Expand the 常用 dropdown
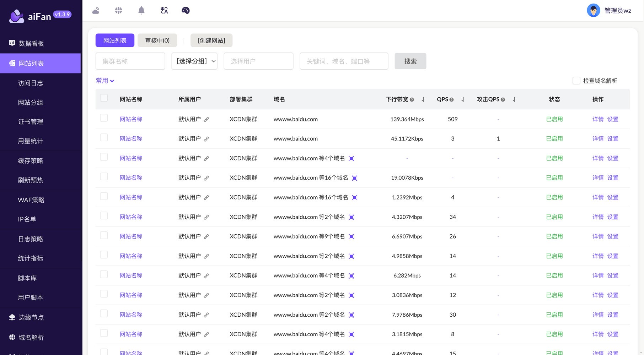Viewport: 644px width, 355px height. [105, 81]
